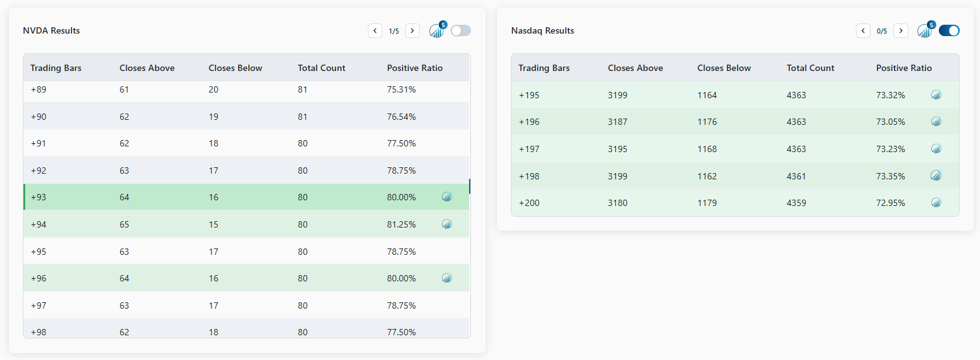Viewport: 980px width, 360px height.
Task: Click the 0/5 page indicator in Nasdaq panel
Action: click(x=882, y=31)
